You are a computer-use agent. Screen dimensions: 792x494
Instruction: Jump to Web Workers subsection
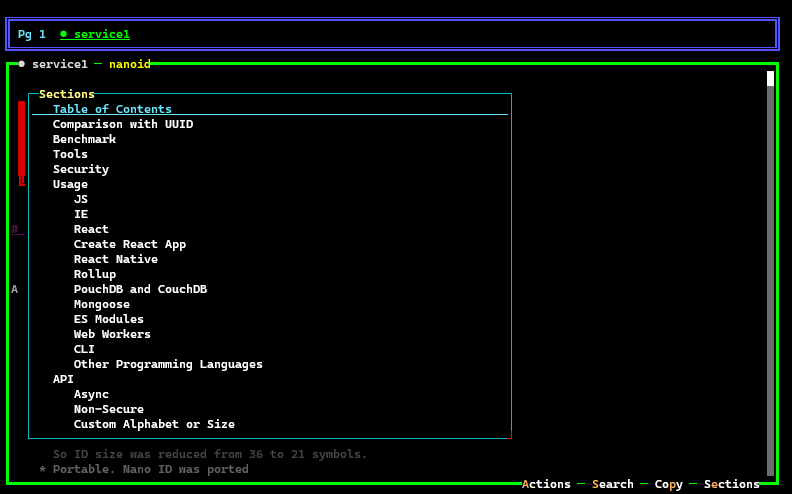point(112,334)
